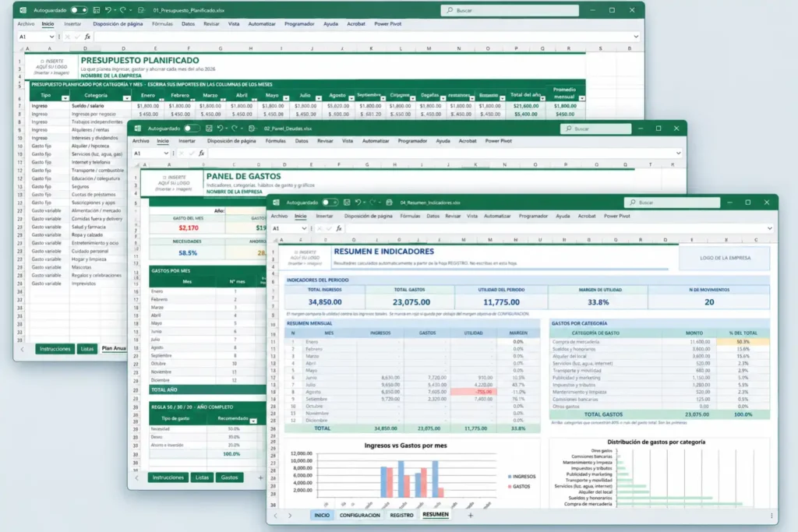Image resolution: width=798 pixels, height=532 pixels.
Task: Click fx insert function in Panel_Deudas window
Action: 202,153
